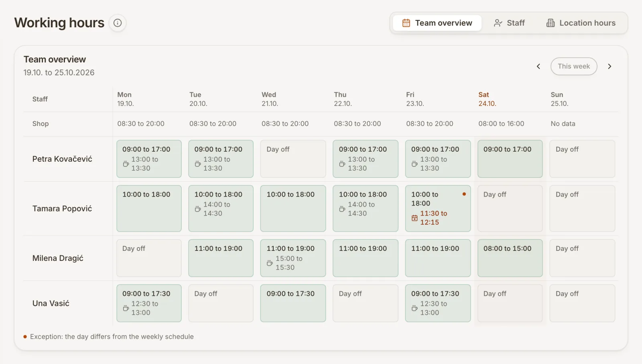This screenshot has width=642, height=364.
Task: Click the red calendar icon in Tamara's Friday shift
Action: click(414, 218)
